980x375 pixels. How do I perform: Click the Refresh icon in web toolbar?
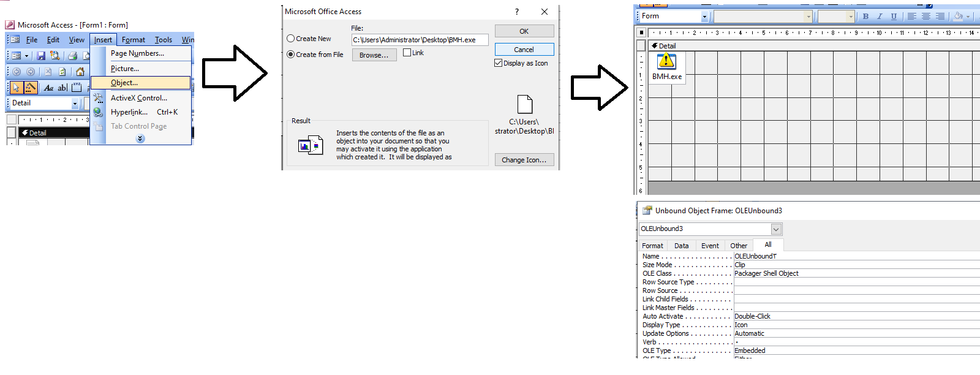[x=62, y=72]
